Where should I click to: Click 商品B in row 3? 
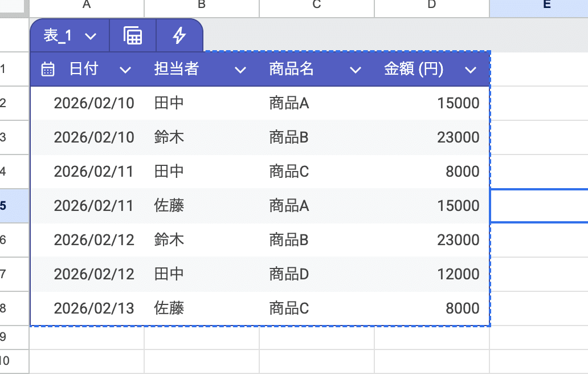pyautogui.click(x=289, y=137)
